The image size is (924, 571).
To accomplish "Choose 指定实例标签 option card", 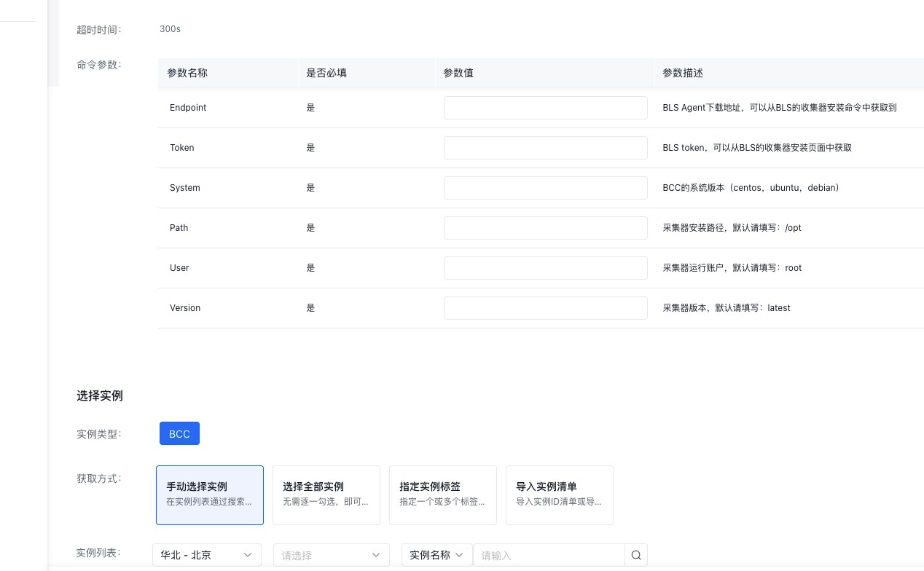I will (443, 495).
